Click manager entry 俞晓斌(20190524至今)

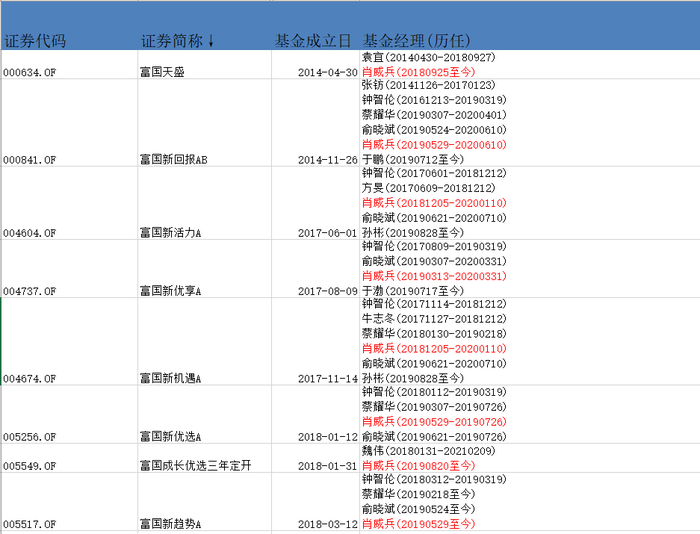419,509
